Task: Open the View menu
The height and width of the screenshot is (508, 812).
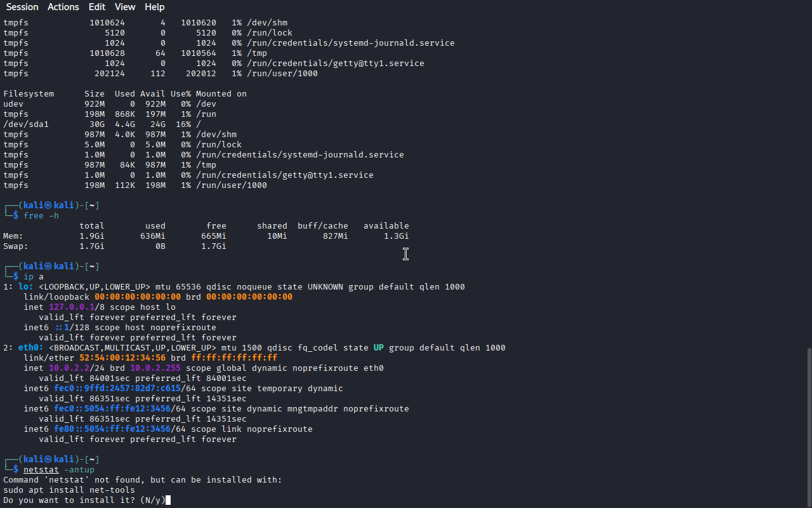Action: coord(125,7)
